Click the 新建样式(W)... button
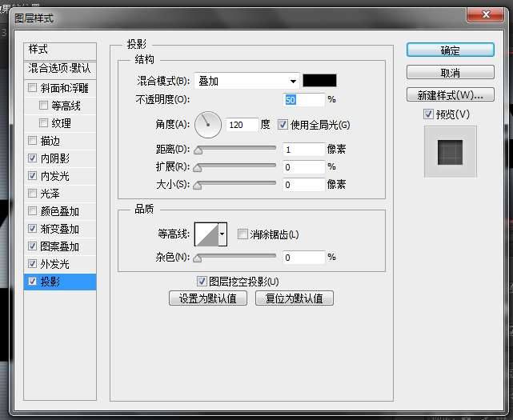The image size is (513, 420). 451,95
